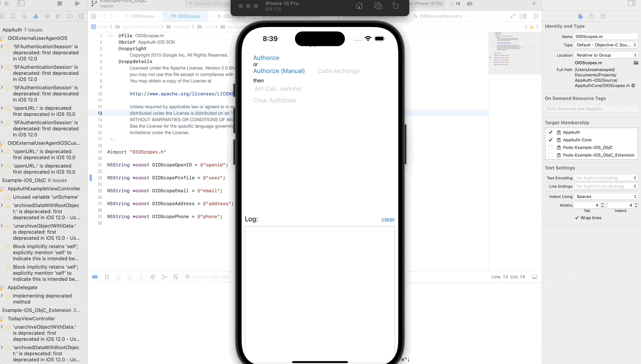Take a simulator screenshot with the camera icon

[x=378, y=6]
